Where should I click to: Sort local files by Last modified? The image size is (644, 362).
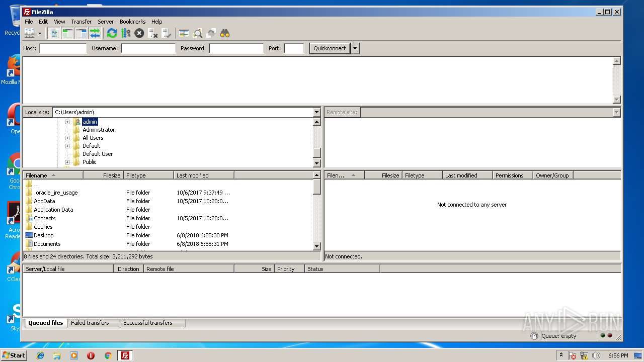point(204,175)
